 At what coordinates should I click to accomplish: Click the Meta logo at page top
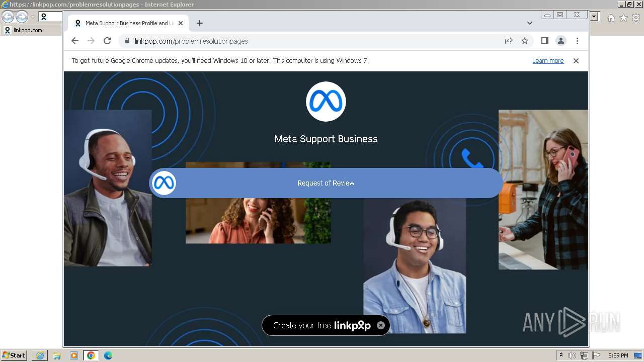coord(326,102)
